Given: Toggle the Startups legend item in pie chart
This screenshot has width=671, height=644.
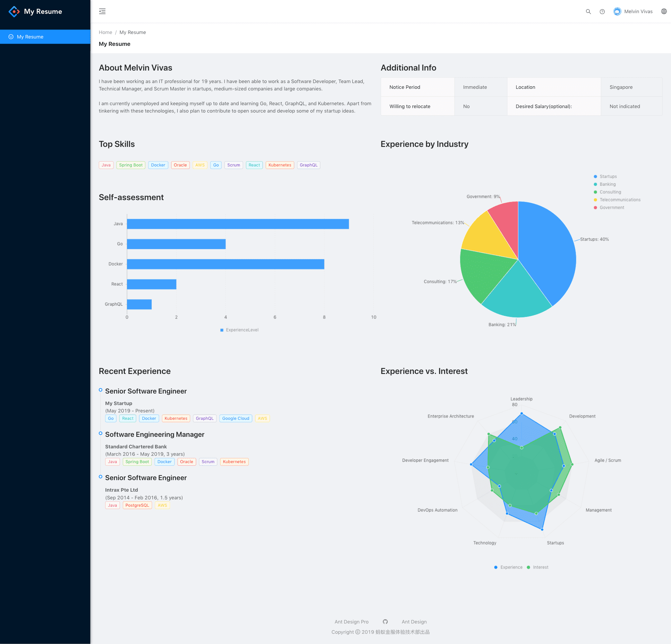Looking at the screenshot, I should pos(605,176).
